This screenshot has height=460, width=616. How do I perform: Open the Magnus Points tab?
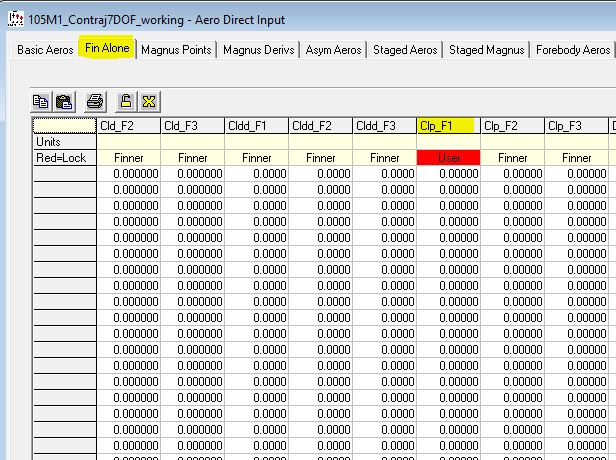coord(176,49)
